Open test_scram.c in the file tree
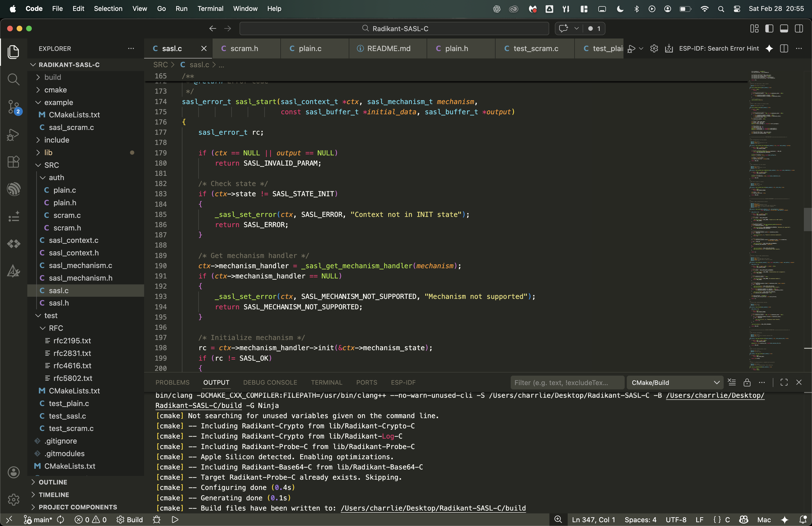 tap(86, 428)
